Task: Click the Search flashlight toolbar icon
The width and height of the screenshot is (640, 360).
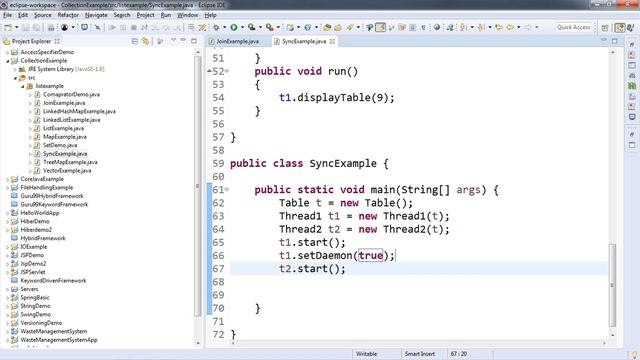Action: pos(350,27)
